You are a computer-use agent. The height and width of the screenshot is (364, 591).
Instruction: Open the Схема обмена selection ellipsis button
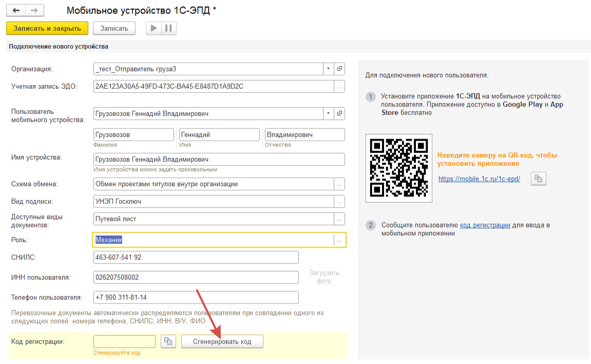339,184
